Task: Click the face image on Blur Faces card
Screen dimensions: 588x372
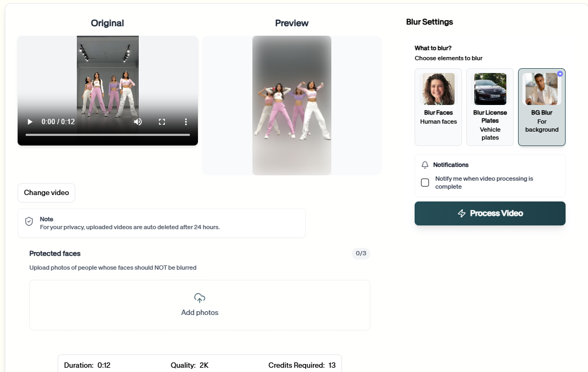Action: click(438, 88)
